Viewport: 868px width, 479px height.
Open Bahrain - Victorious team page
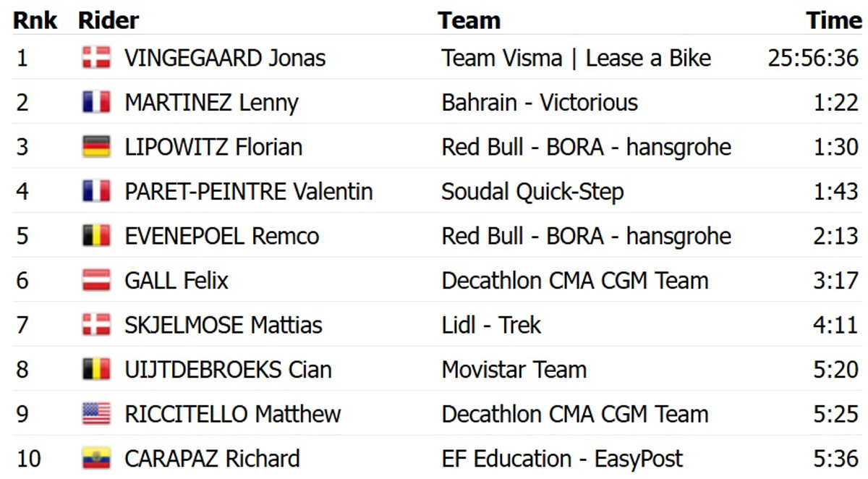pos(540,103)
